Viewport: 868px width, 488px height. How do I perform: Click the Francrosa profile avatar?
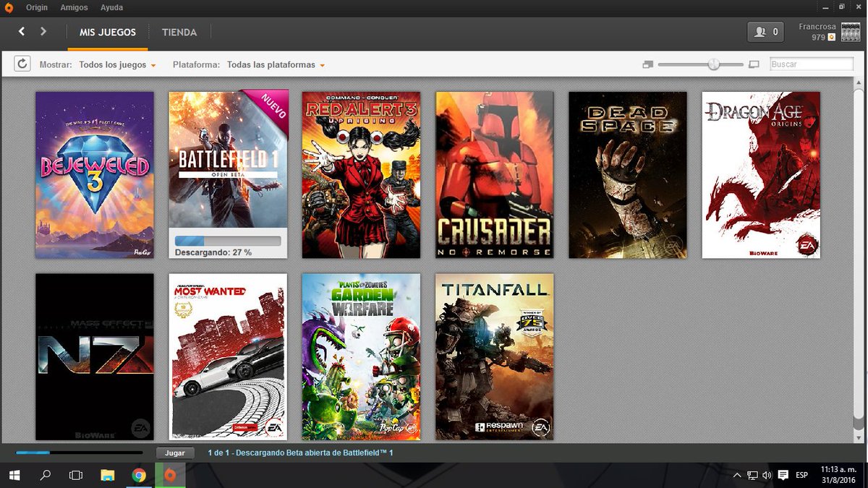(851, 32)
